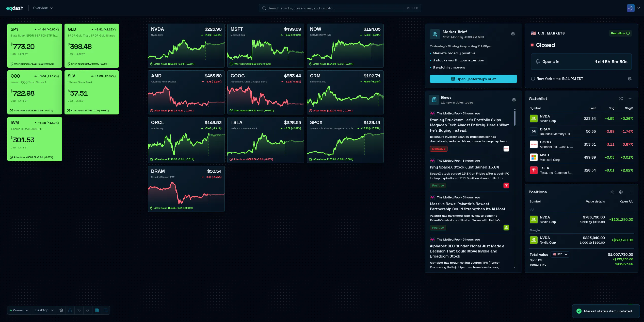Viewport: 644px width, 322px height.
Task: Open the AMD chart card
Action: (x=186, y=92)
